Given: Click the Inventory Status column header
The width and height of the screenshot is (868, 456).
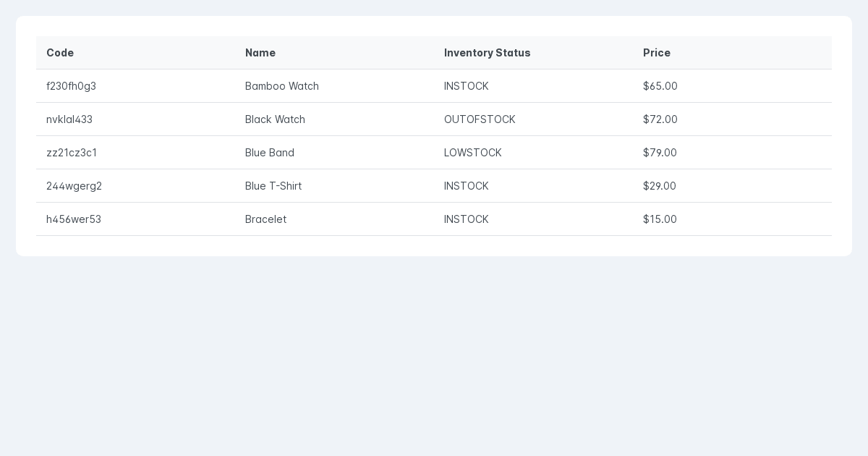Looking at the screenshot, I should pos(533,53).
